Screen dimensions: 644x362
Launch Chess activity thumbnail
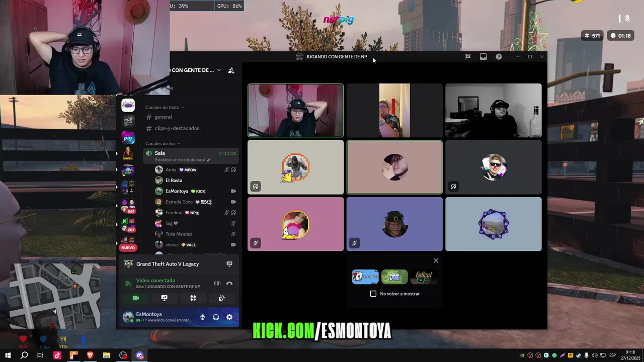394,277
